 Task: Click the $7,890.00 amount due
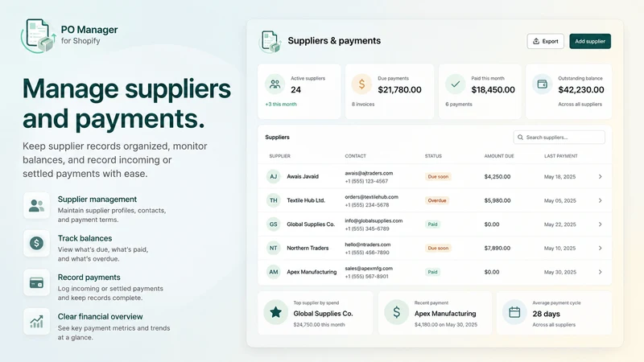497,248
